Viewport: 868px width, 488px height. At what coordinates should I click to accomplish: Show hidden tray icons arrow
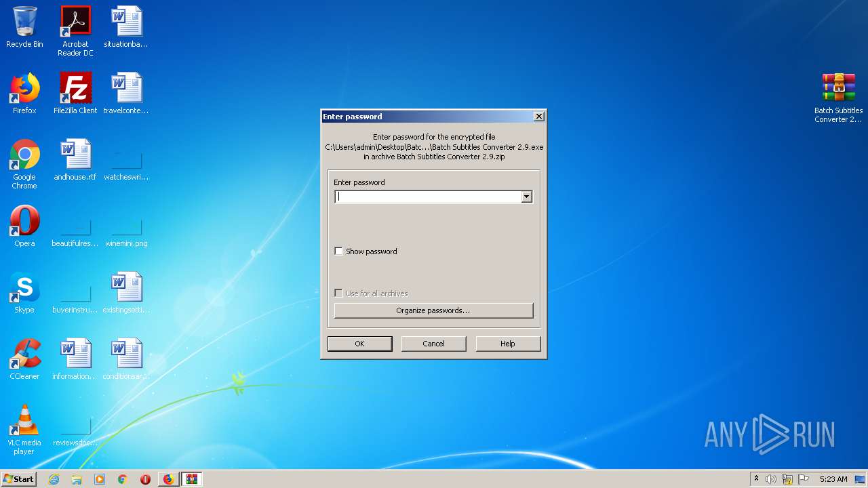(756, 479)
